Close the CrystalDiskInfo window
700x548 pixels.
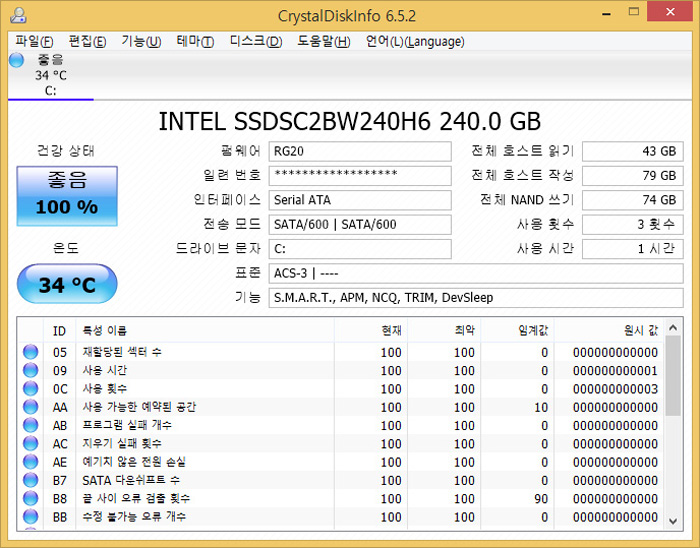(670, 12)
